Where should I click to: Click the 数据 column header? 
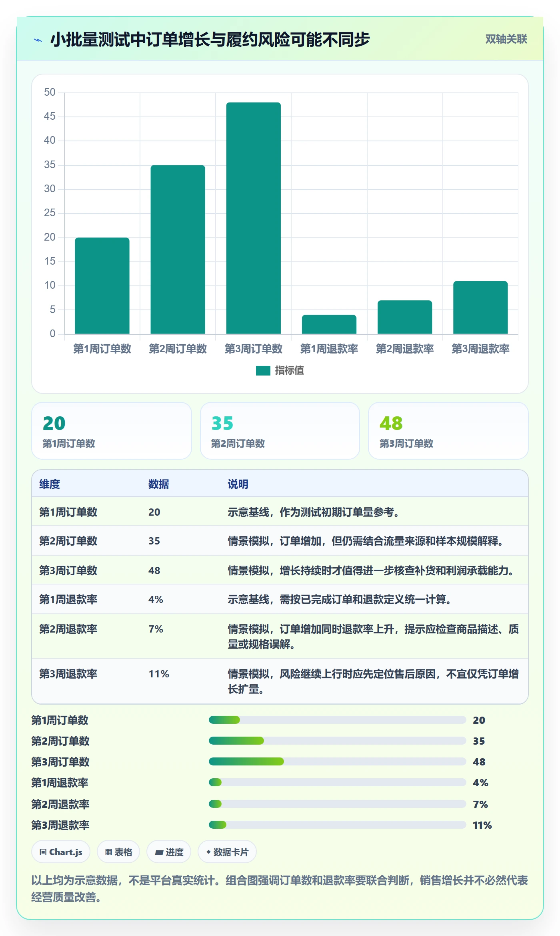click(x=158, y=484)
